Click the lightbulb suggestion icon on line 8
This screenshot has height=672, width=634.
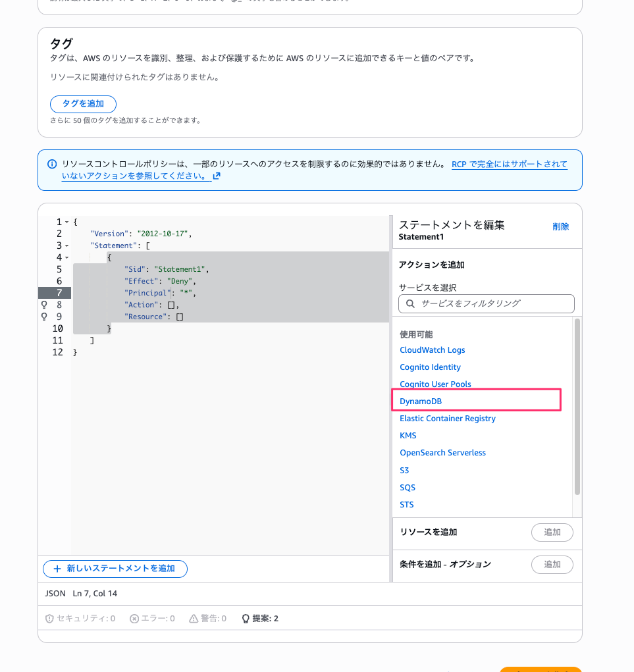point(43,304)
